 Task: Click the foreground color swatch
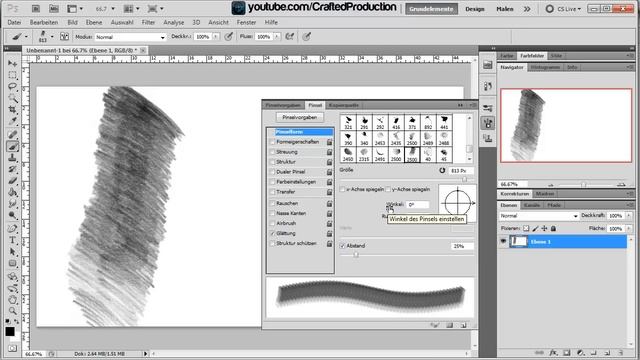[10, 331]
